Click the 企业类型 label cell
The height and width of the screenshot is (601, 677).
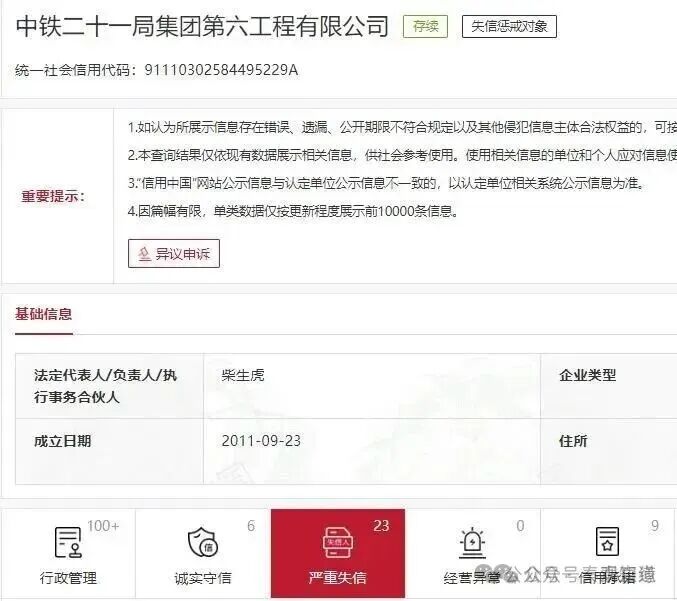point(609,386)
